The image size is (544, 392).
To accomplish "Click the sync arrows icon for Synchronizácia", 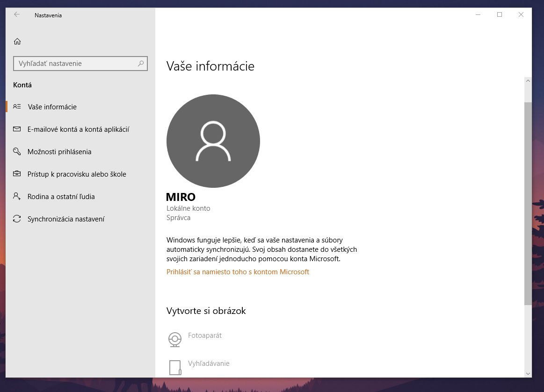I will click(17, 219).
